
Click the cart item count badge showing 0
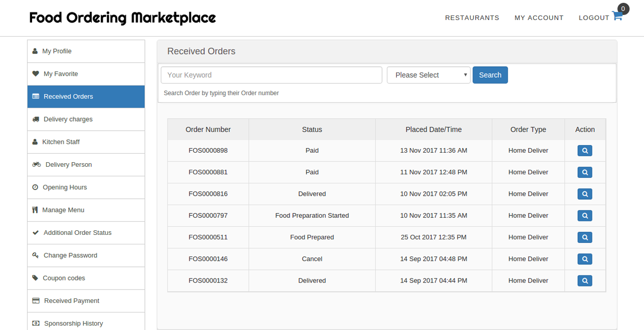[x=622, y=9]
